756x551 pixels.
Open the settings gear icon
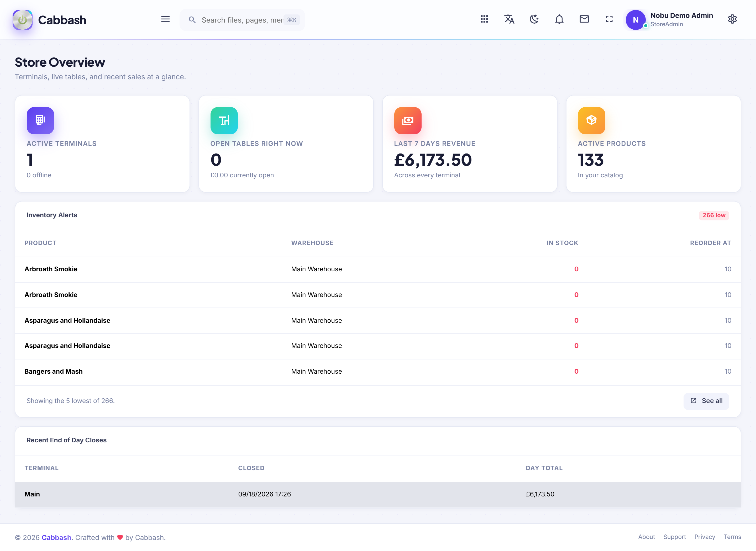pos(732,19)
